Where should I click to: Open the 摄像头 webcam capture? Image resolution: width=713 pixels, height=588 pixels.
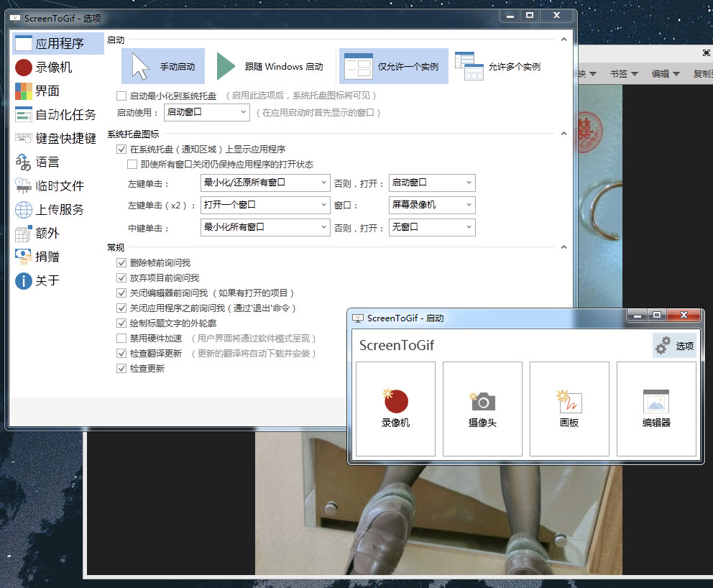(482, 408)
